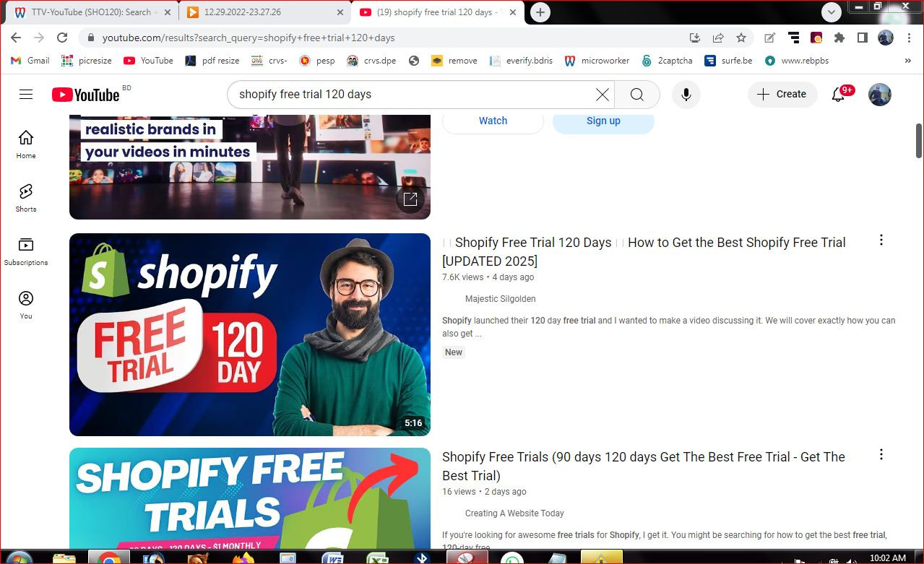Open the Chrome profile avatar

886,38
